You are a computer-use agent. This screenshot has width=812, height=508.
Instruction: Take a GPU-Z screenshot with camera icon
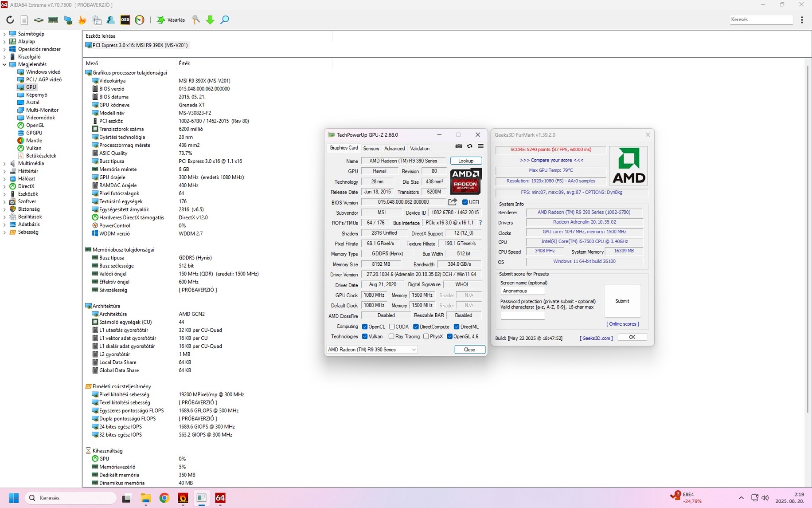pyautogui.click(x=459, y=146)
